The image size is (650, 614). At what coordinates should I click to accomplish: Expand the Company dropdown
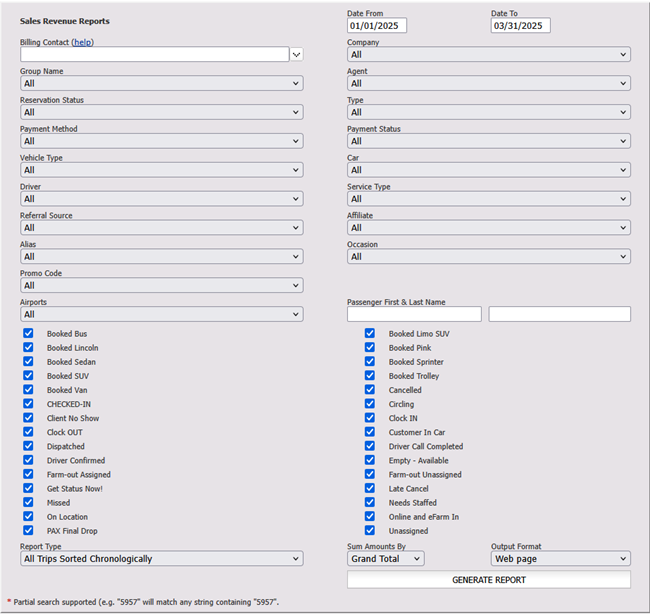(489, 54)
